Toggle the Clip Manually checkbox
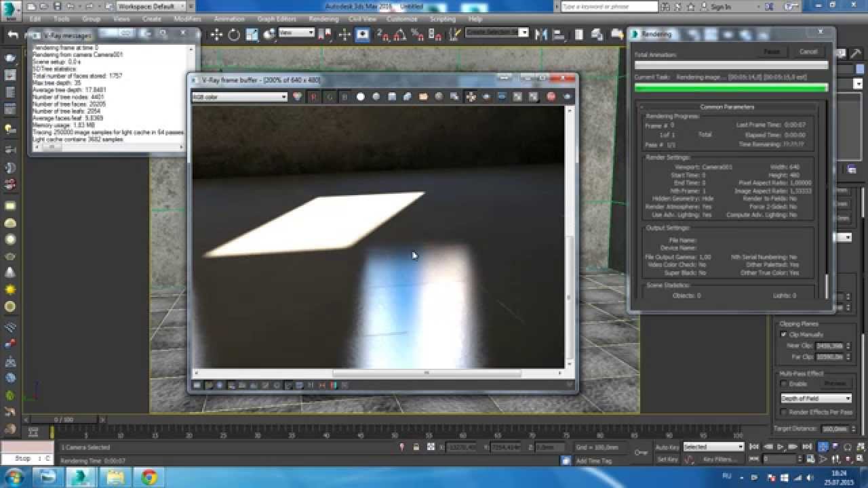Screen dimensions: 868x488 coord(785,335)
